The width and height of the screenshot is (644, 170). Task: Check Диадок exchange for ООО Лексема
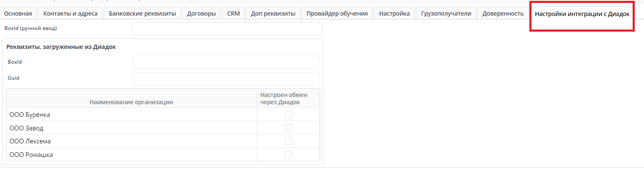pos(288,141)
